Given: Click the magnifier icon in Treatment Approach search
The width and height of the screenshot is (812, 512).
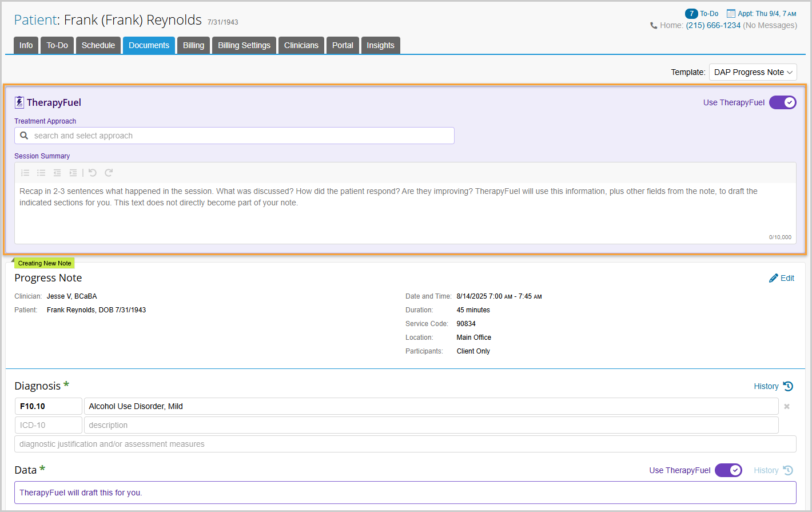Looking at the screenshot, I should [x=24, y=136].
